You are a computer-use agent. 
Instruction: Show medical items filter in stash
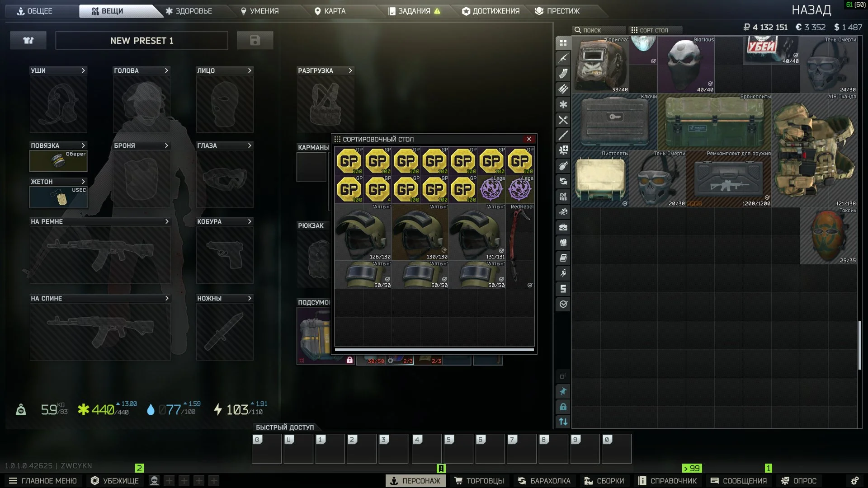click(x=563, y=104)
